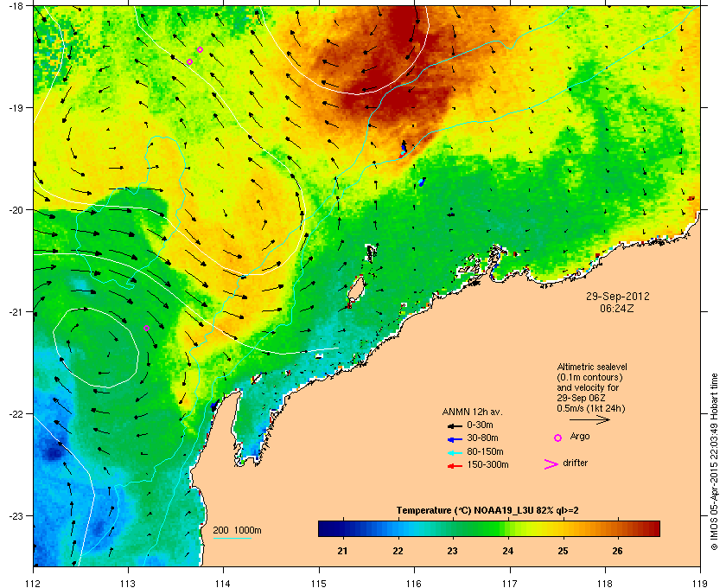726x588 pixels.
Task: Click the magenta Argo circle in legend
Action: click(x=558, y=438)
